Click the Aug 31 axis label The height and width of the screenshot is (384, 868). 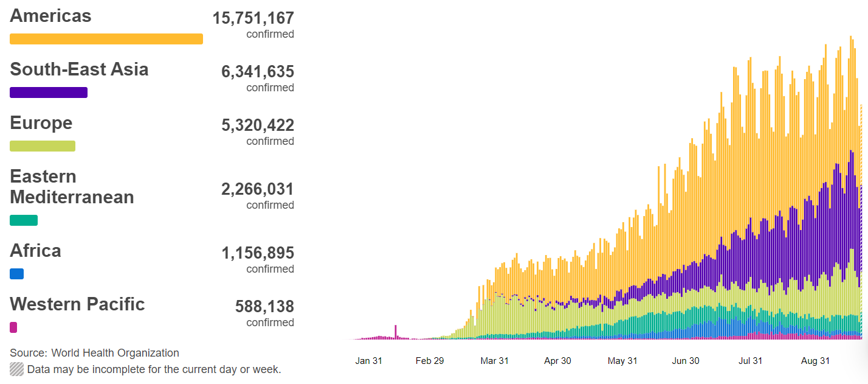[815, 361]
